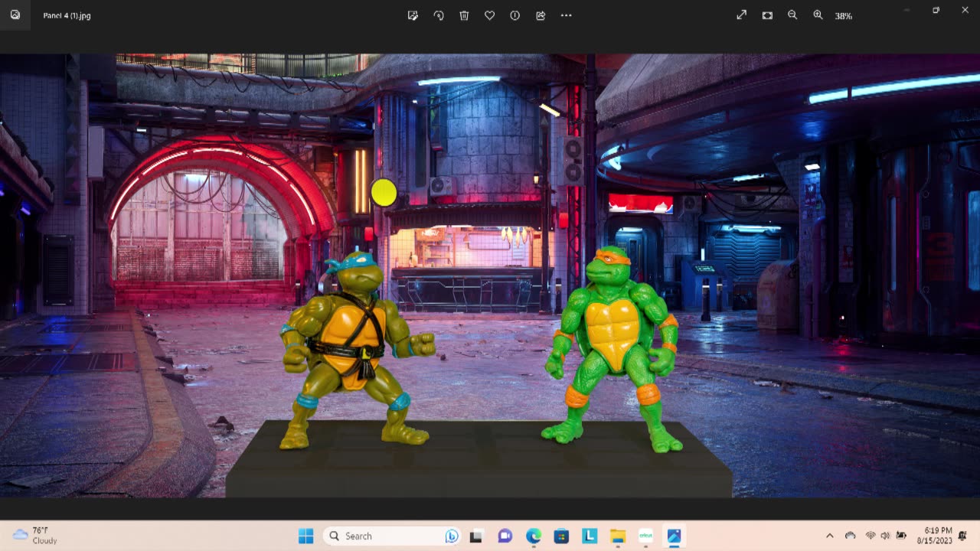Toggle fit-to-window zoom icon
Viewport: 980px width, 551px height.
coord(767,15)
